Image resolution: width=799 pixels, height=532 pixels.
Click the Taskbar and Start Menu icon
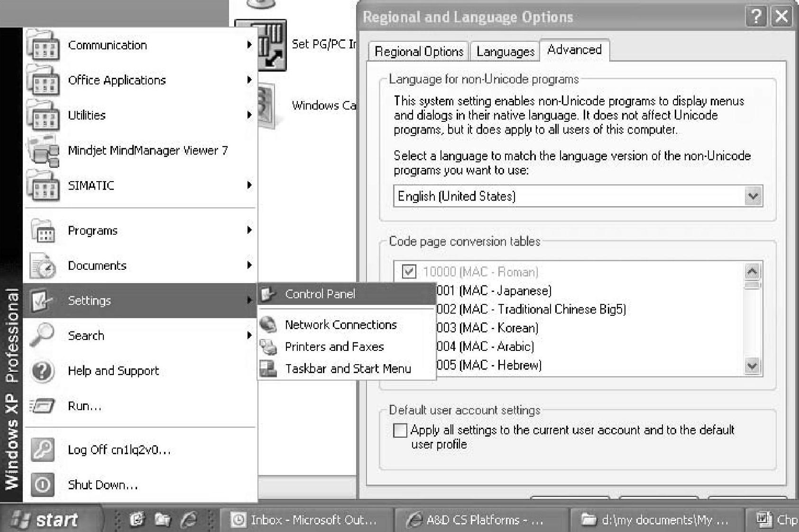[x=269, y=368]
